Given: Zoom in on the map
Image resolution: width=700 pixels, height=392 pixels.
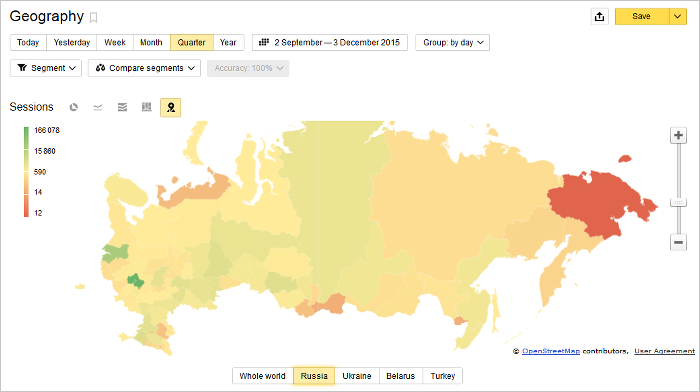Looking at the screenshot, I should (x=678, y=135).
